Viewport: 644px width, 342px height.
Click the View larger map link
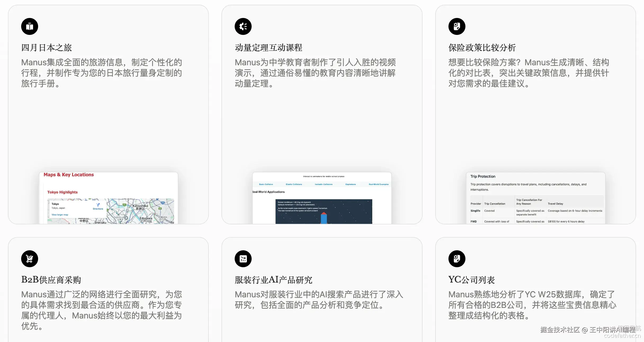[x=60, y=215]
